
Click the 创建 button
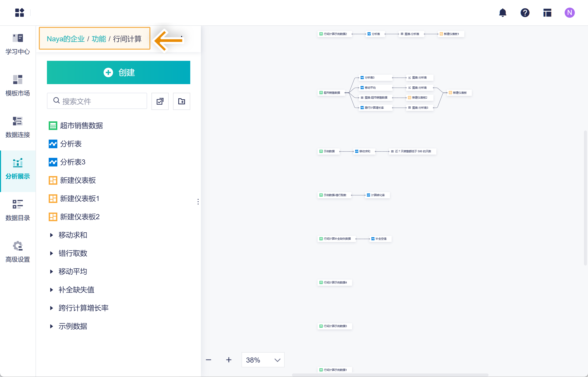coord(118,72)
